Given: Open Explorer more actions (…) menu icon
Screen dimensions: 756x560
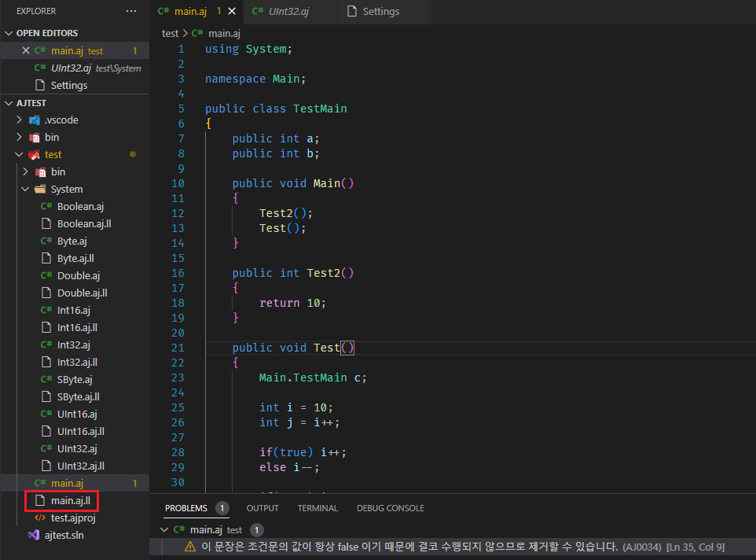Looking at the screenshot, I should click(130, 10).
